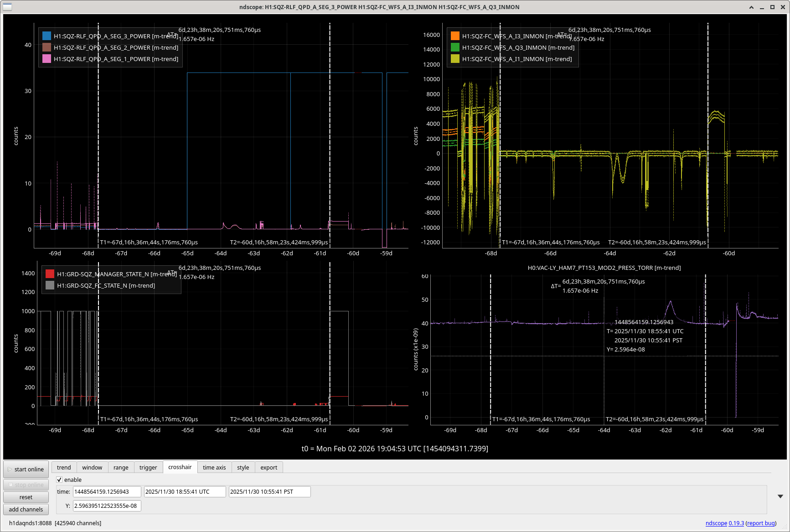
Task: Click the shade window arrow in title bar
Action: [751, 7]
